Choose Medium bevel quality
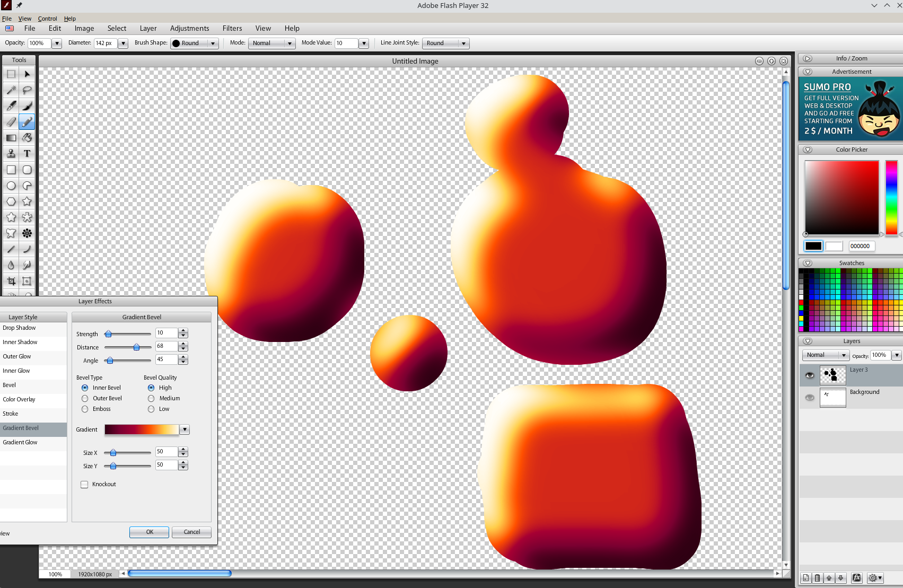The width and height of the screenshot is (903, 588). (151, 398)
